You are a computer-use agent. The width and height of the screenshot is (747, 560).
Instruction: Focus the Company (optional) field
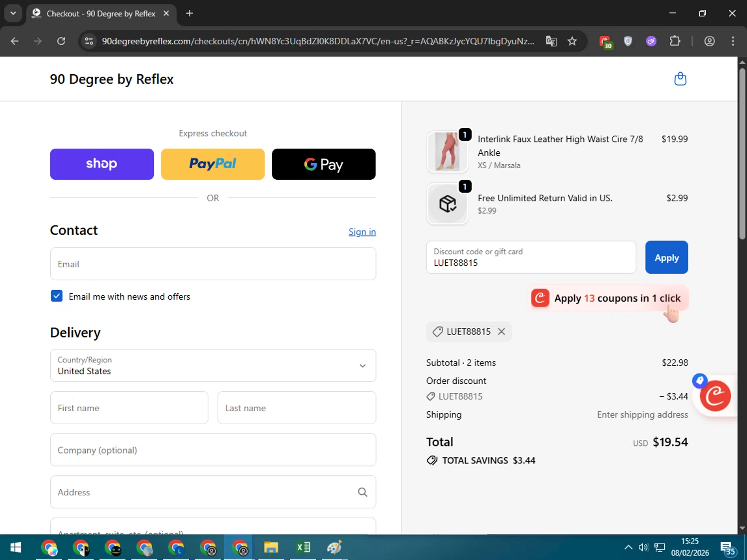coord(213,450)
